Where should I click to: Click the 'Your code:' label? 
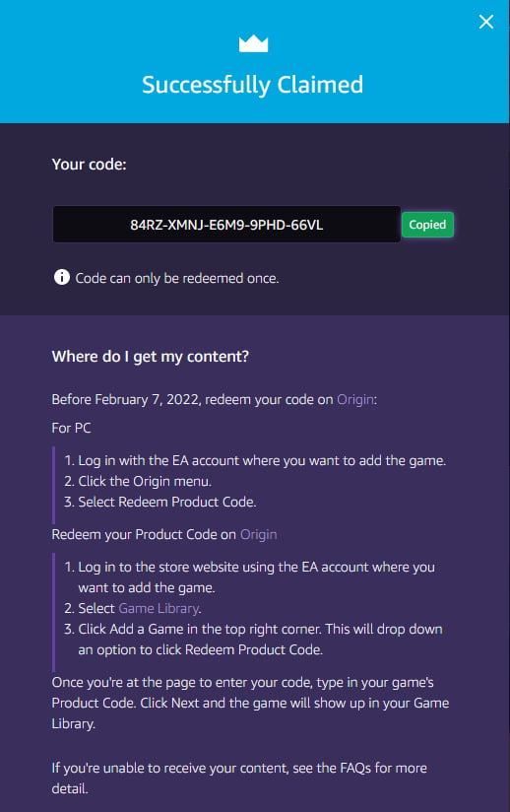89,165
